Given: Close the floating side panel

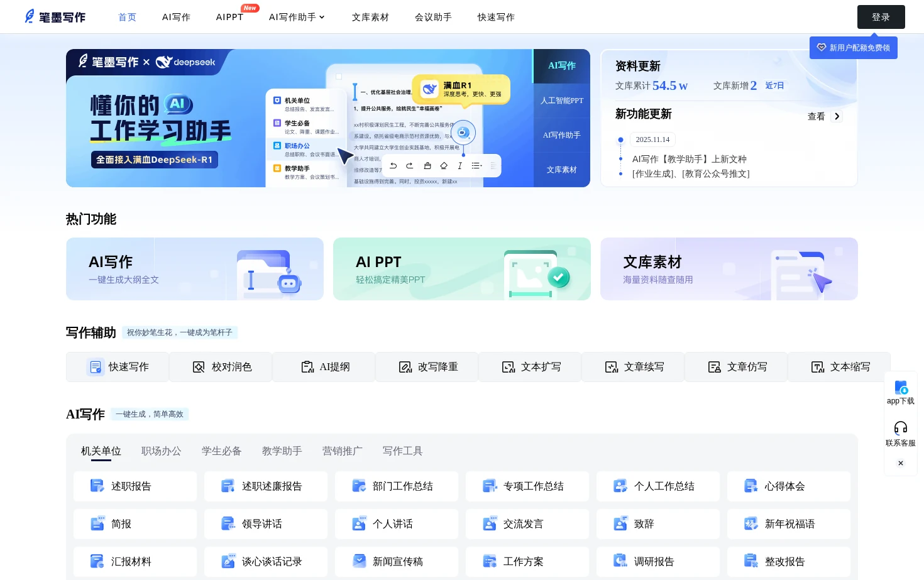Looking at the screenshot, I should 901,463.
